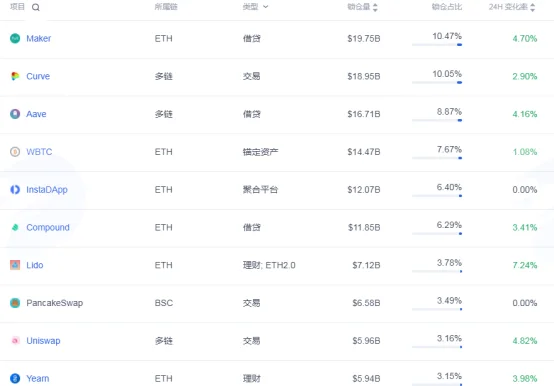Image resolution: width=554 pixels, height=386 pixels.
Task: Open the Maker project link
Action: coord(39,38)
